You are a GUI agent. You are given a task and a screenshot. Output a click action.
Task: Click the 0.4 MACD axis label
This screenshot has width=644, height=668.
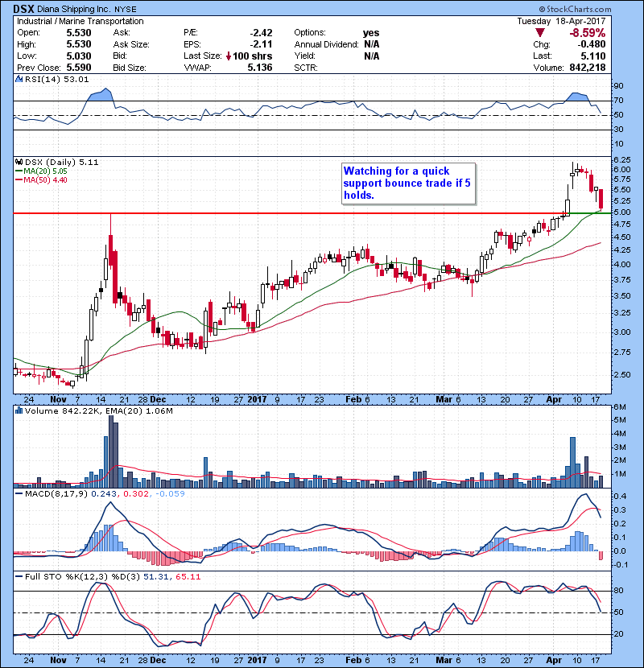[x=620, y=497]
